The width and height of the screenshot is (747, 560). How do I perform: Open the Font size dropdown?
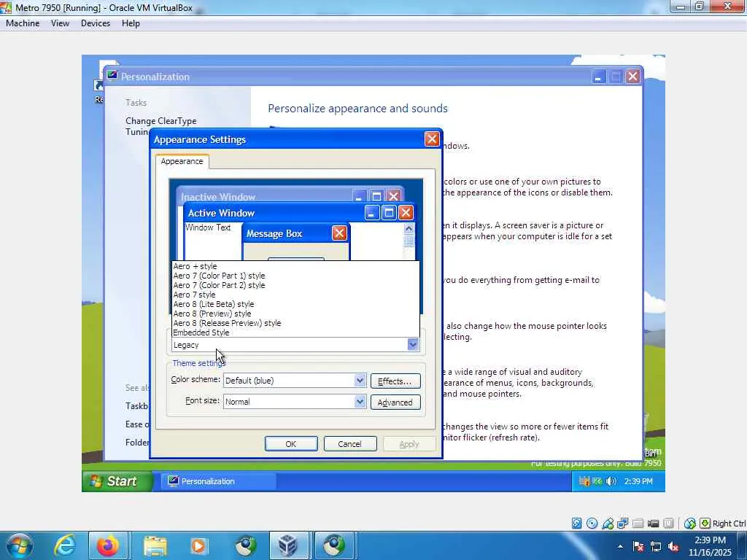click(x=360, y=402)
